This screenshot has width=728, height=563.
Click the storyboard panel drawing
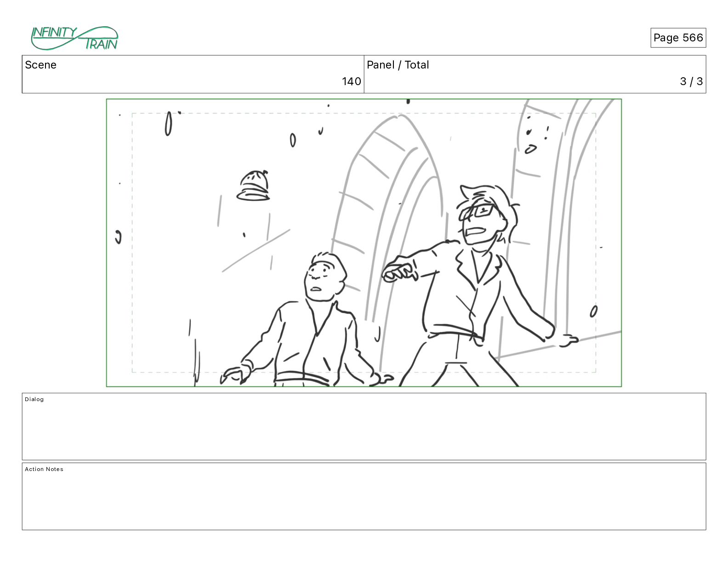[364, 243]
